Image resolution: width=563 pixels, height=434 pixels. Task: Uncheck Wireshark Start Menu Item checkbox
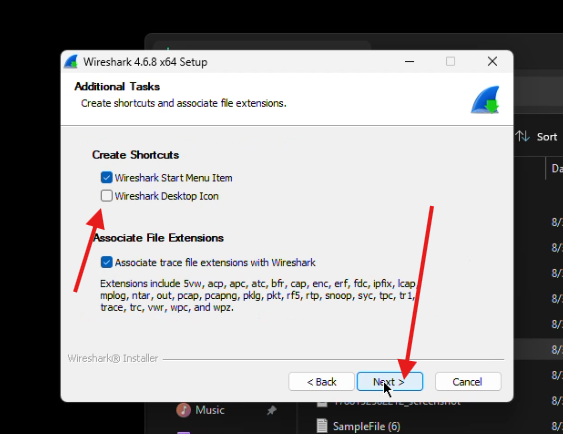[107, 177]
